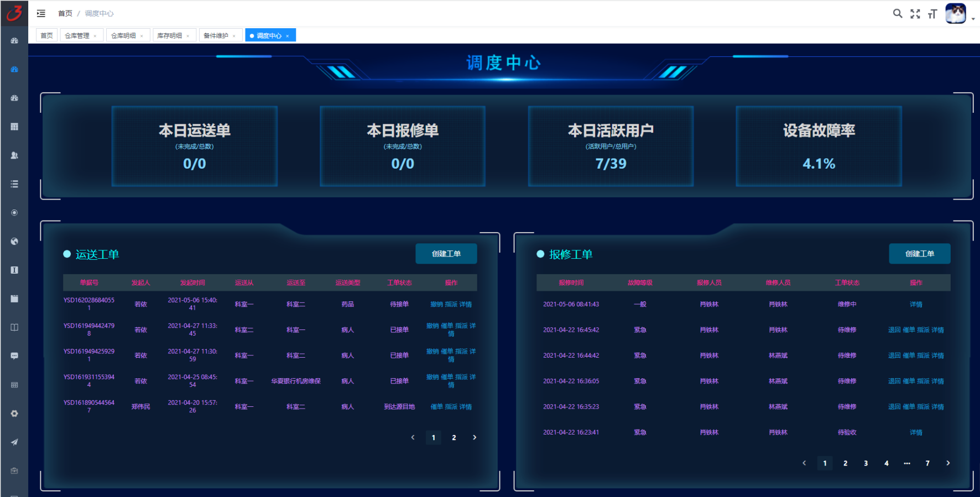Collapse the sidebar with the hamburger icon
This screenshot has height=497, width=980.
click(x=41, y=13)
